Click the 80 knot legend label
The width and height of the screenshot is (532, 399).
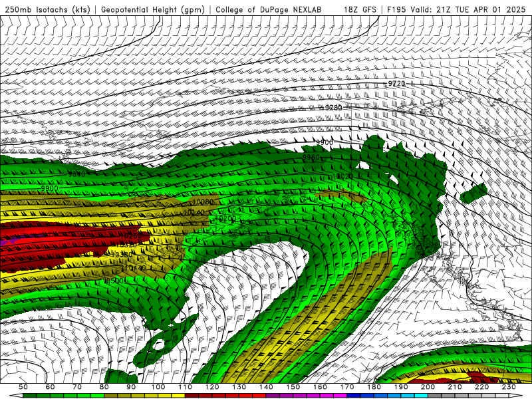(x=104, y=387)
